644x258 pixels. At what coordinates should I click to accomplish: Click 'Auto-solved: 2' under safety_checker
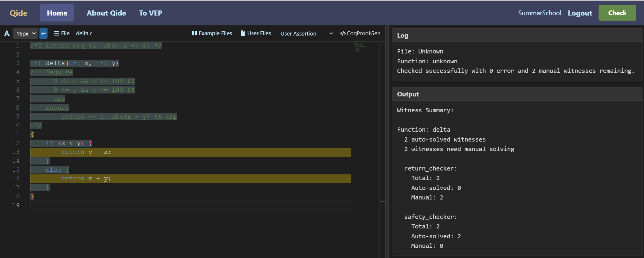coord(436,236)
